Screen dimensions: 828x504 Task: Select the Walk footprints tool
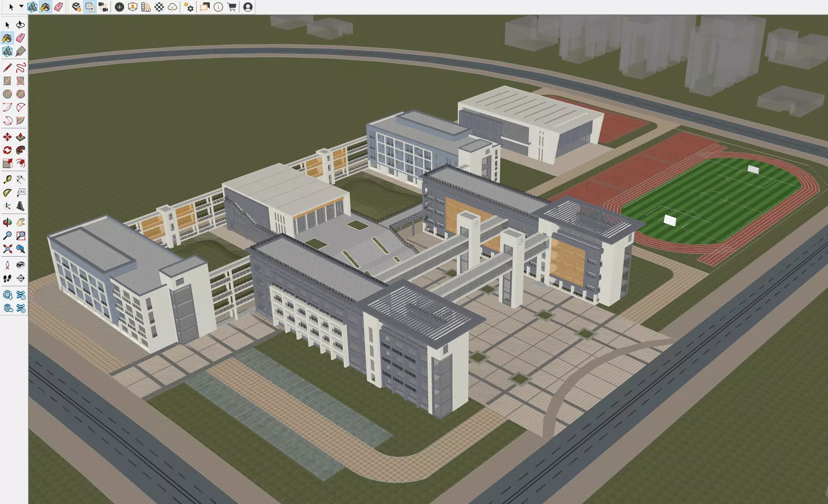[7, 279]
